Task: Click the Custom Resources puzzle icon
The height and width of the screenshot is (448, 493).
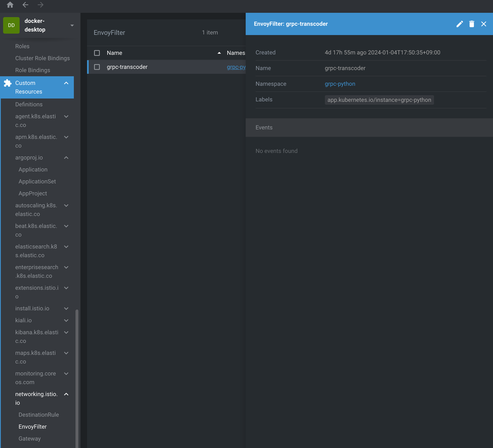Action: click(8, 83)
